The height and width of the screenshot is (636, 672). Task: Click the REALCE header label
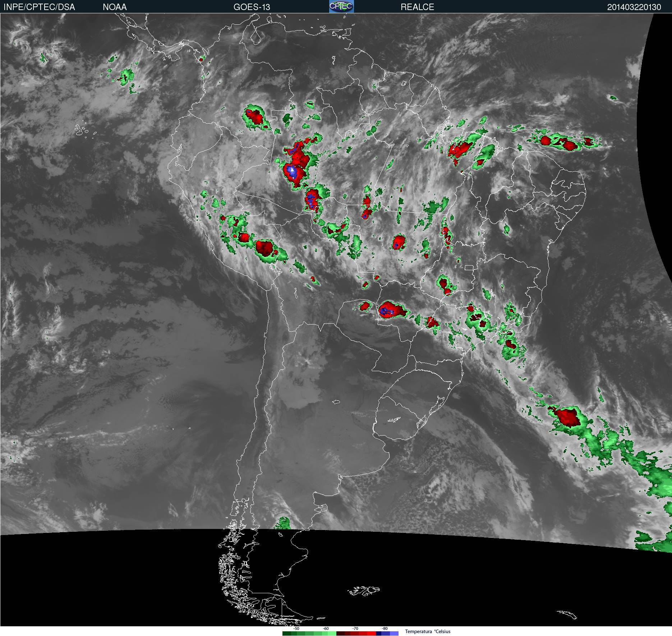417,7
